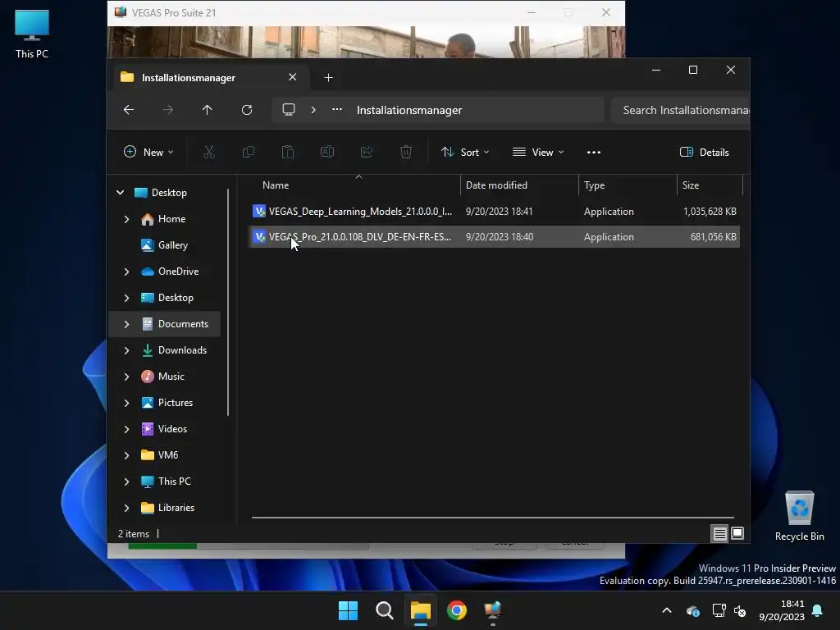Image resolution: width=840 pixels, height=630 pixels.
Task: Click the Share toolbar icon
Action: (x=367, y=152)
